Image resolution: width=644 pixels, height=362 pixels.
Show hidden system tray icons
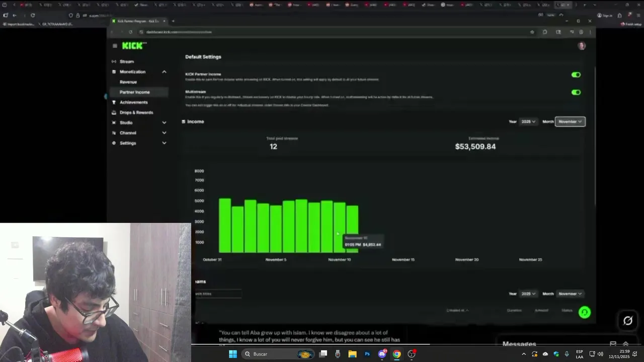click(523, 354)
